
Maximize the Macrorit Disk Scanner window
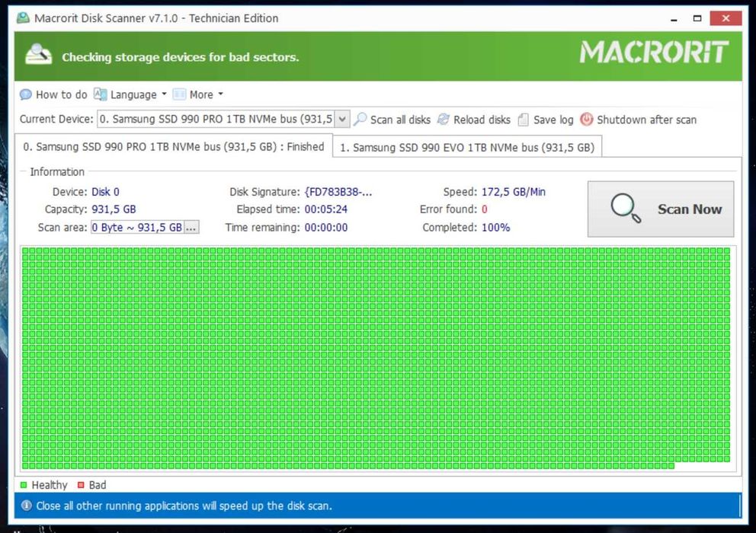[x=697, y=18]
